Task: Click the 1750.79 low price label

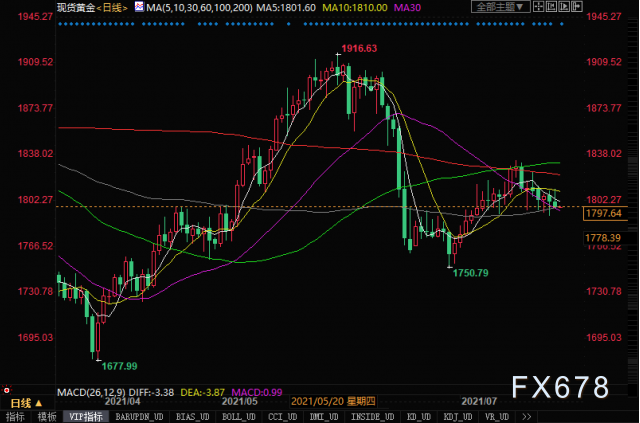Action: click(471, 273)
